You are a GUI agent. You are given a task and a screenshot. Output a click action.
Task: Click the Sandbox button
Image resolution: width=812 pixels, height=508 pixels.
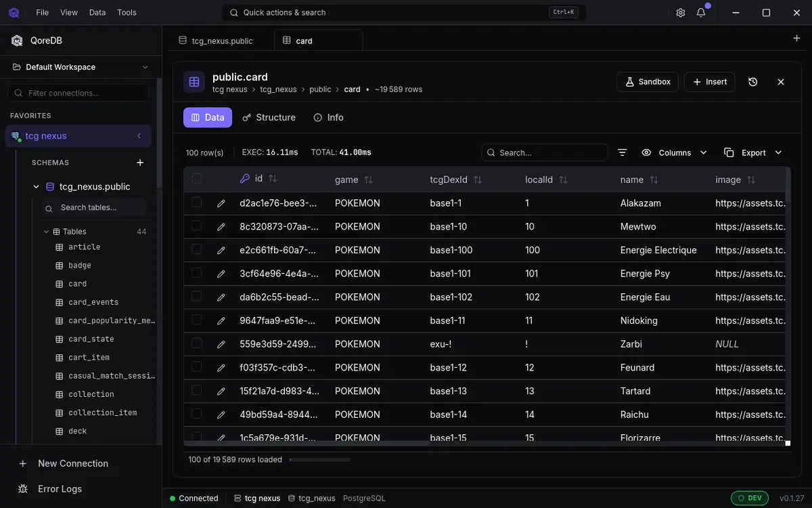click(x=648, y=82)
